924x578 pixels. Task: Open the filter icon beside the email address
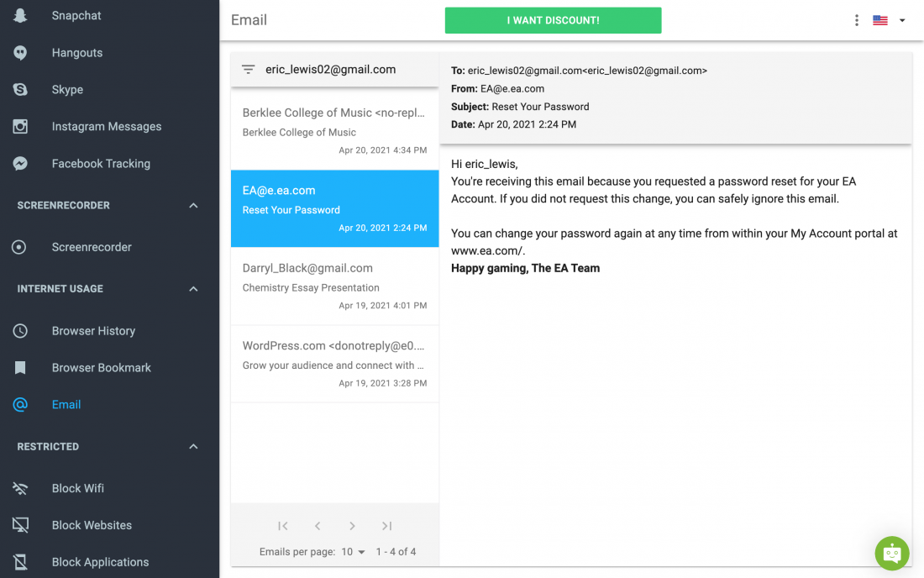[x=248, y=70]
